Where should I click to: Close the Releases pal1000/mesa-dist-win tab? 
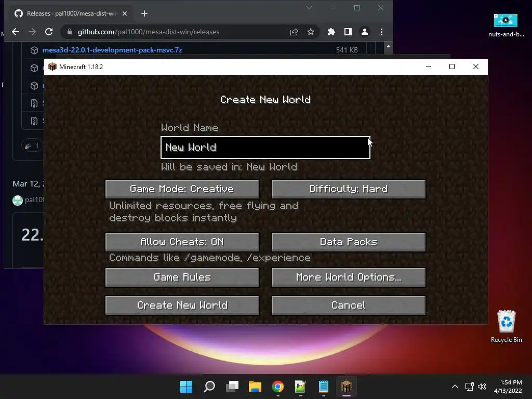coord(125,14)
